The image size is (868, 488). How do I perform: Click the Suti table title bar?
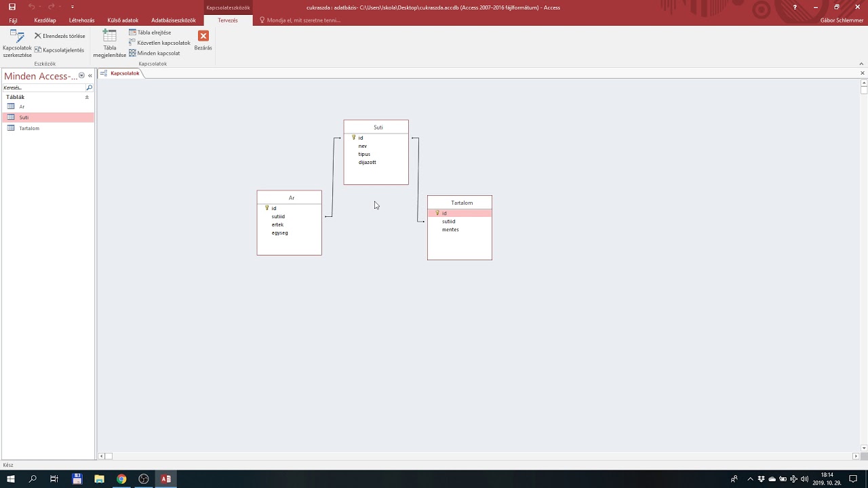(376, 127)
